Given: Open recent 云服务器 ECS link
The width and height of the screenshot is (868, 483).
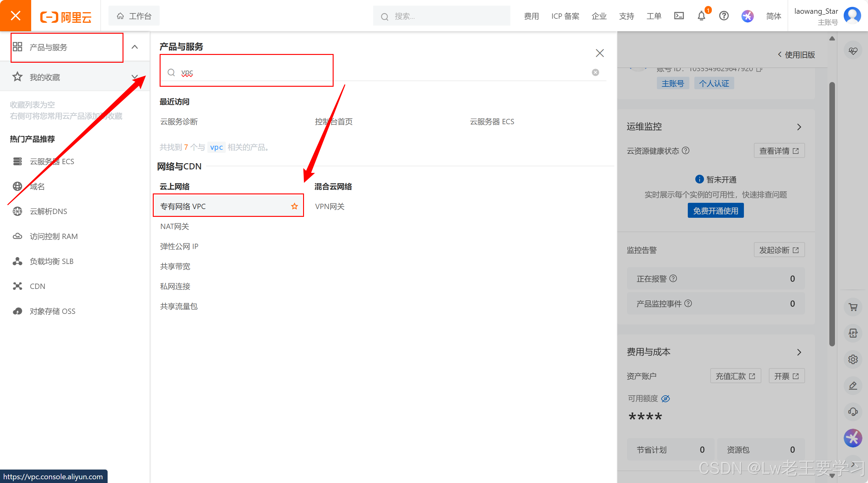Looking at the screenshot, I should tap(492, 121).
